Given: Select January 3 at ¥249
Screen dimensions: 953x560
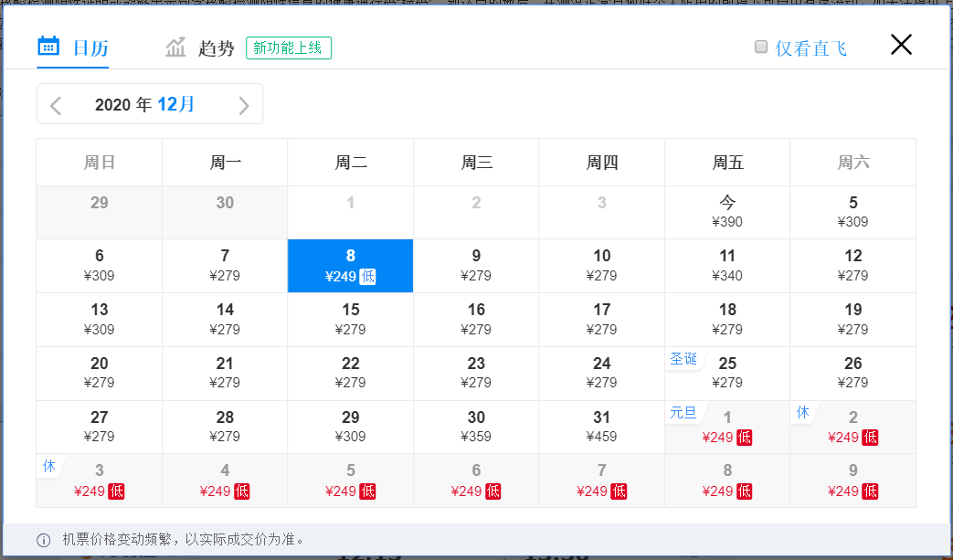Looking at the screenshot, I should point(99,481).
